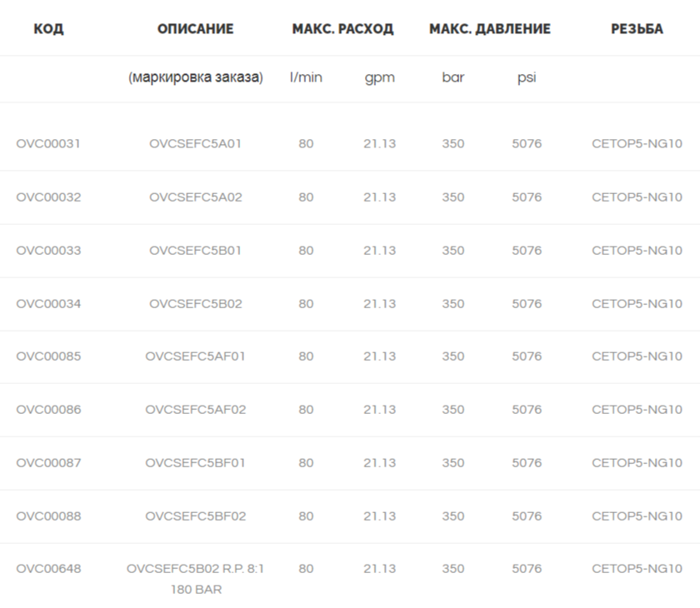700x608 pixels.
Task: Select product code OVC00086
Action: point(48,410)
